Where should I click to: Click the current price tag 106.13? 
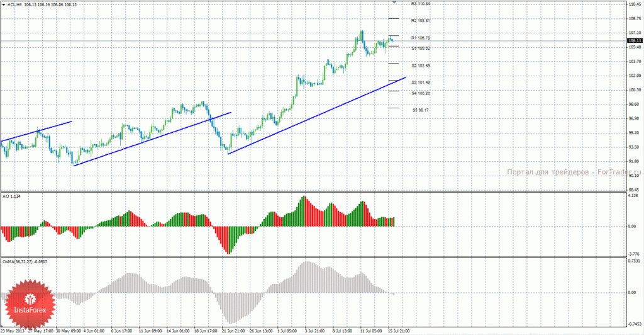[635, 41]
